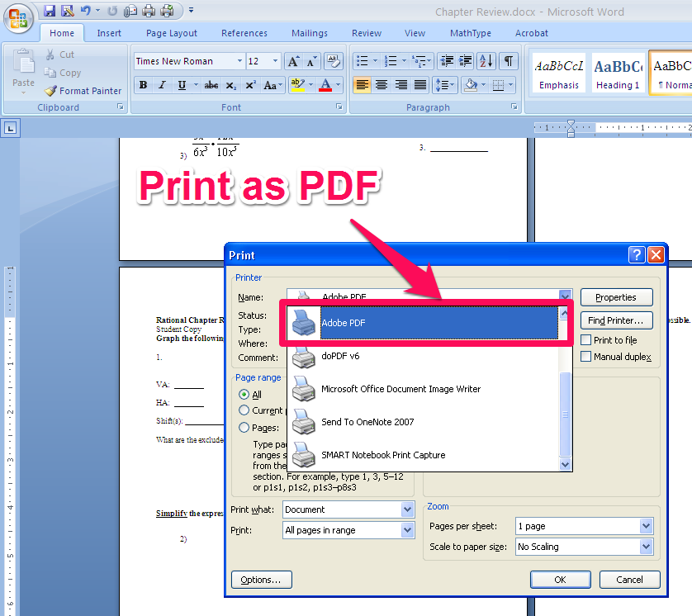Screen dimensions: 692x616
Task: Justify the text
Action: [420, 84]
